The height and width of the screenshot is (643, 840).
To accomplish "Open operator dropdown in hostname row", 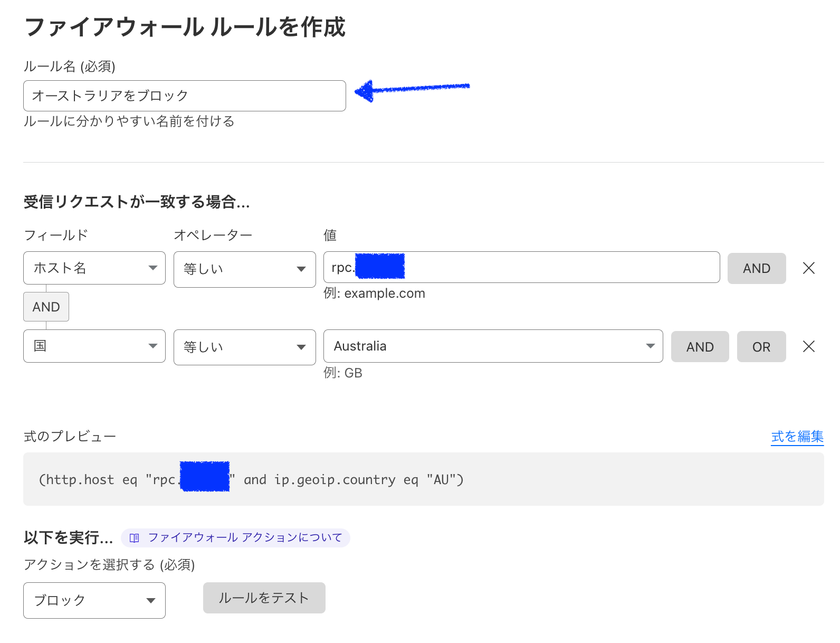I will pos(245,269).
